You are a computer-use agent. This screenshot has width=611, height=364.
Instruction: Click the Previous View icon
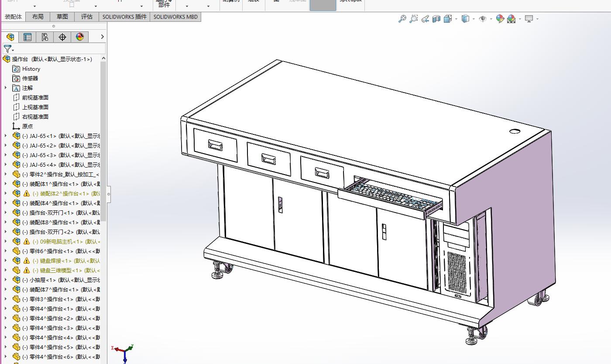pyautogui.click(x=425, y=19)
